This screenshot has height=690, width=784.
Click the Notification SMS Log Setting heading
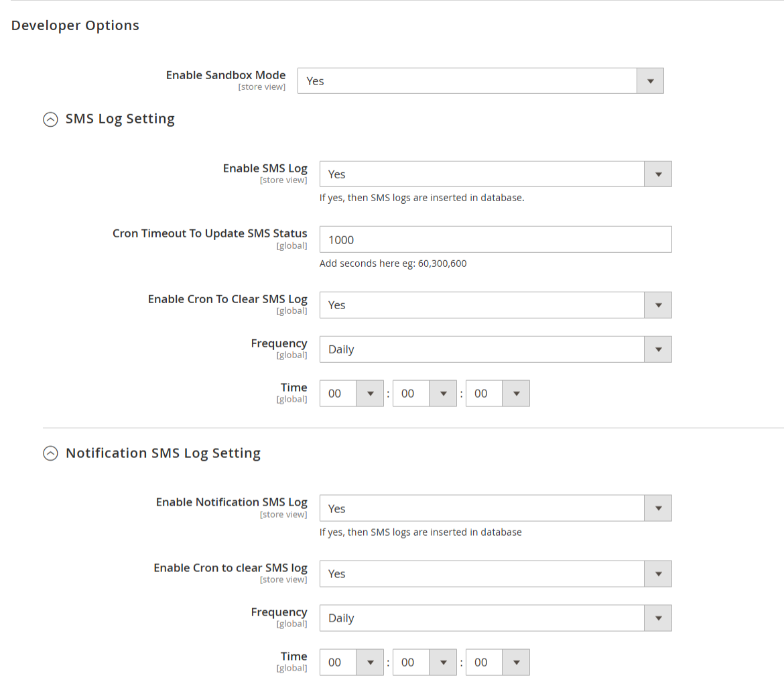pos(163,453)
